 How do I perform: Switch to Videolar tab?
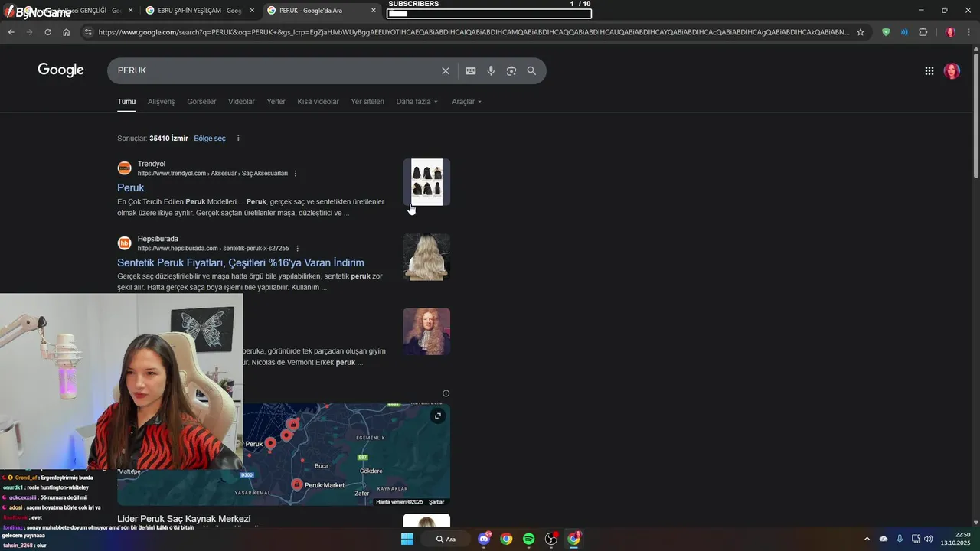pos(241,102)
